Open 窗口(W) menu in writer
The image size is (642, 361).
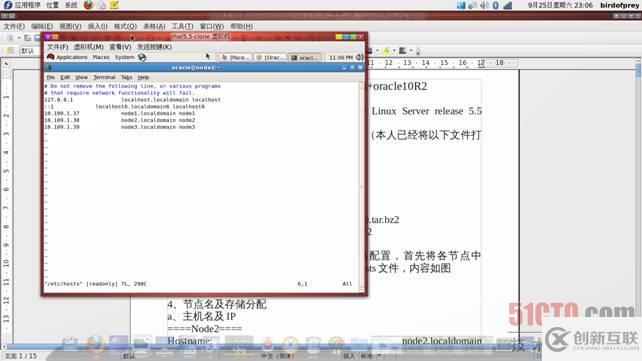tap(212, 26)
